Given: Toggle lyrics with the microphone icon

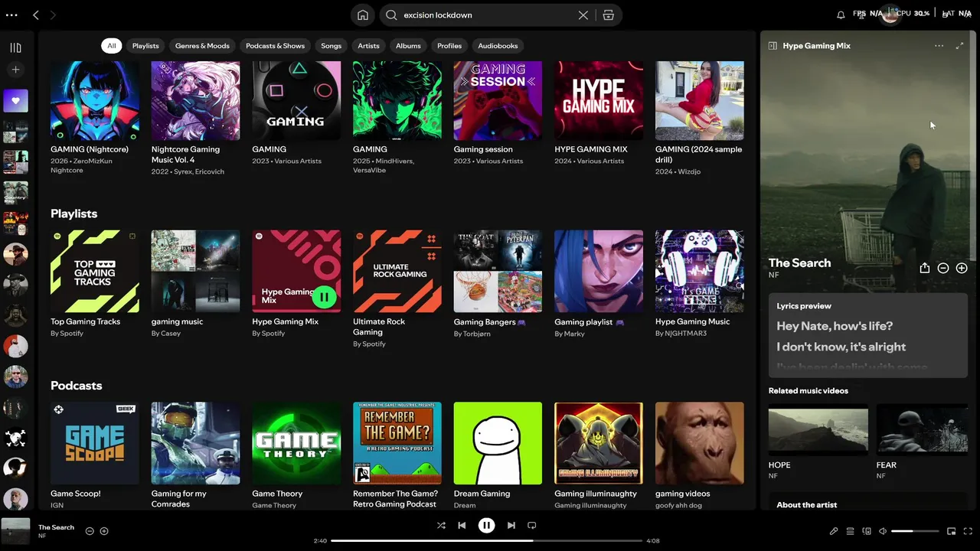Looking at the screenshot, I should 834,531.
